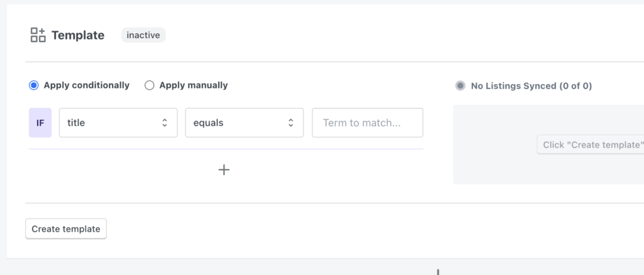Click the No Listings Synced status dot
644x275 pixels.
tap(460, 86)
